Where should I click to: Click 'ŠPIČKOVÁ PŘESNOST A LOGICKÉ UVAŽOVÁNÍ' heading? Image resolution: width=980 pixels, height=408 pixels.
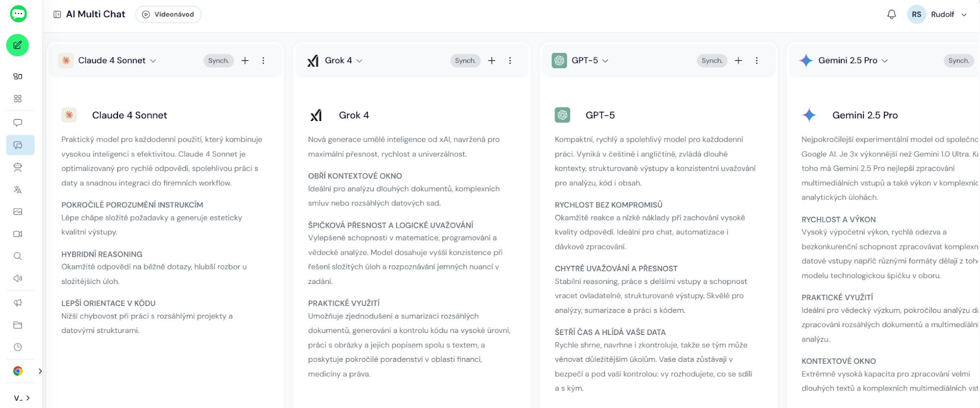tap(391, 226)
